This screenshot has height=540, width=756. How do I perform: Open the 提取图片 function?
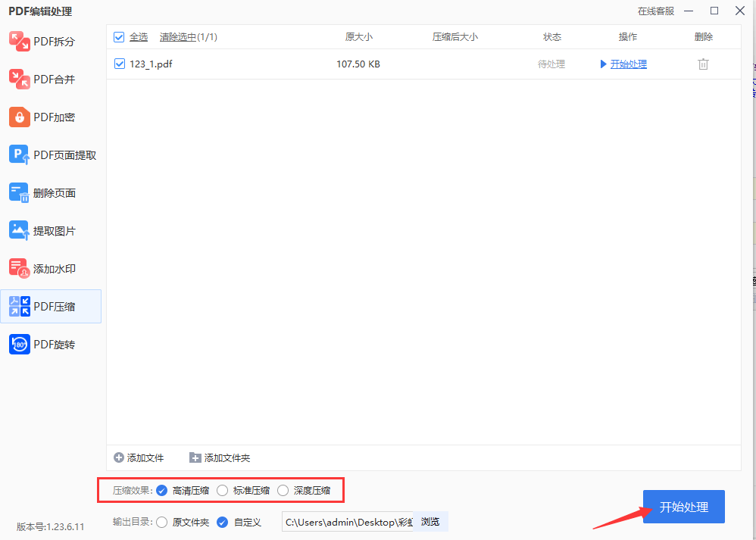(x=51, y=231)
